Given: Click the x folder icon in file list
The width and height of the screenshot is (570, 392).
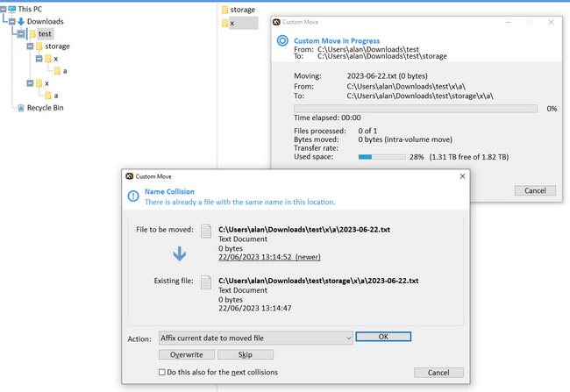Looking at the screenshot, I should (225, 24).
